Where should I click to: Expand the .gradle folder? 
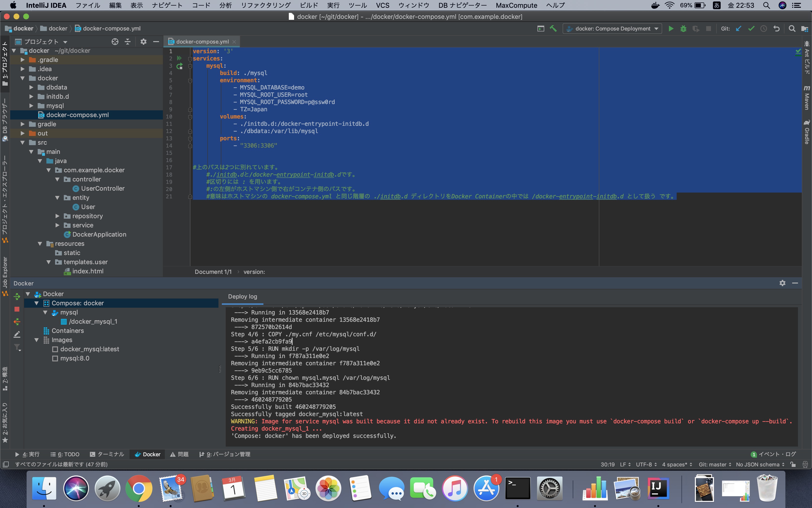(22, 60)
